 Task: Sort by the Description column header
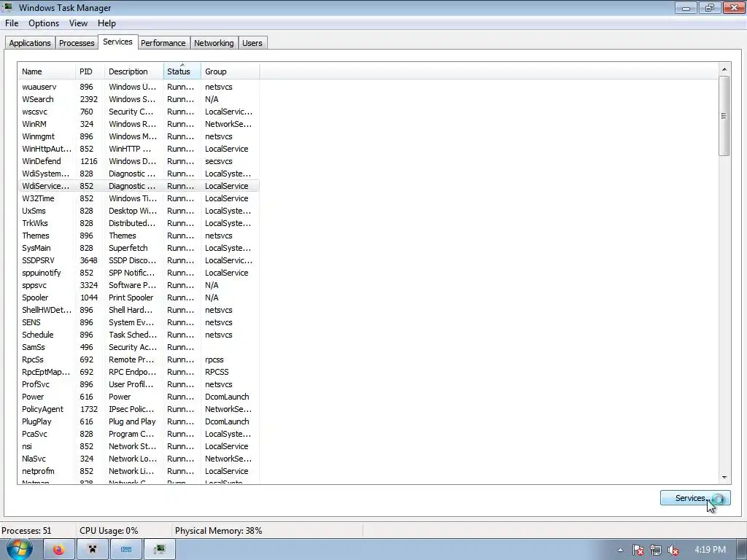134,71
